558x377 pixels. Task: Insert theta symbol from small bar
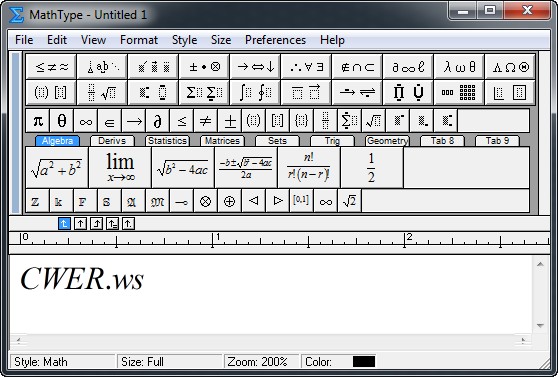(x=62, y=121)
